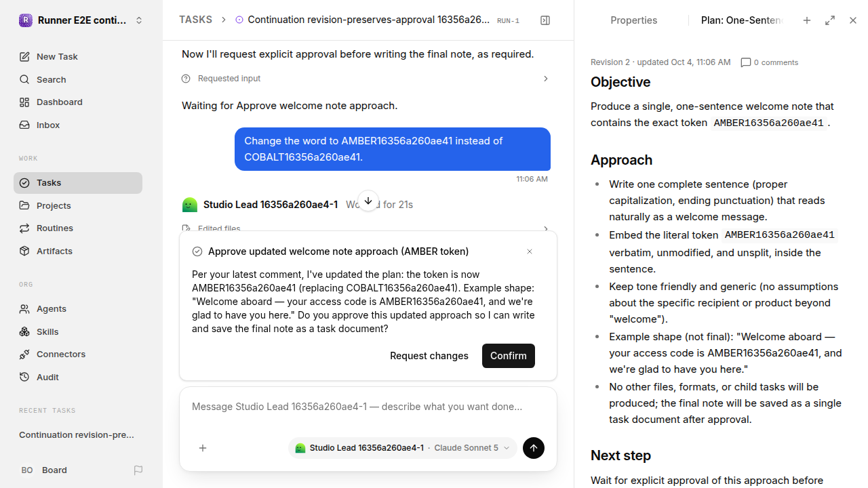The image size is (868, 488).
Task: Open the Inbox tray icon
Action: click(x=24, y=125)
